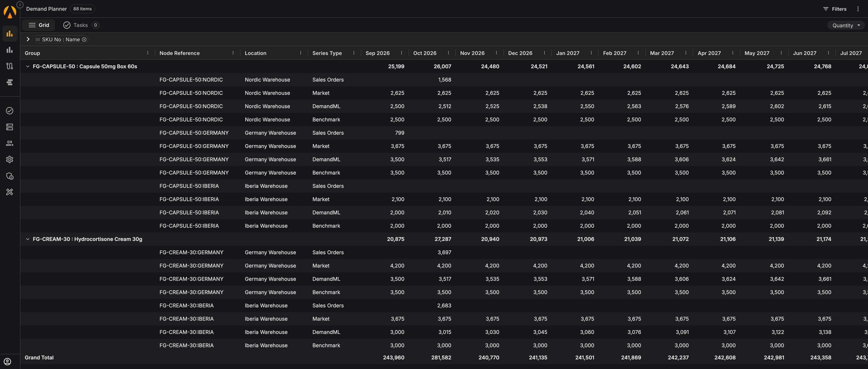Open the shield security sidebar icon
The width and height of the screenshot is (868, 369).
coord(10,176)
